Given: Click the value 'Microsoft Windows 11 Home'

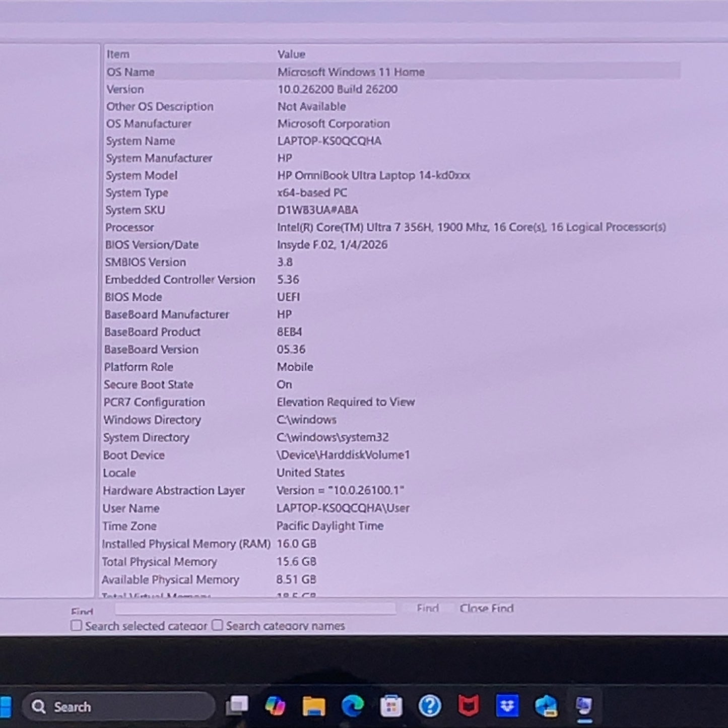Looking at the screenshot, I should pyautogui.click(x=351, y=72).
